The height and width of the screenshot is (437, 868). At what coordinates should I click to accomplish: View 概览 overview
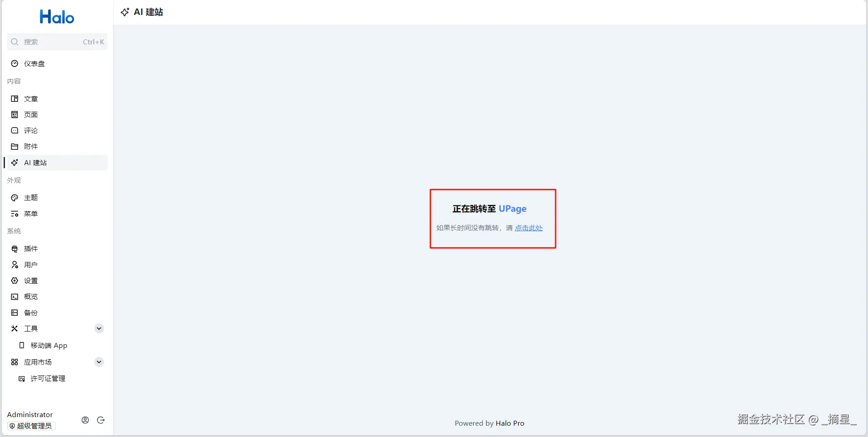tap(57, 297)
